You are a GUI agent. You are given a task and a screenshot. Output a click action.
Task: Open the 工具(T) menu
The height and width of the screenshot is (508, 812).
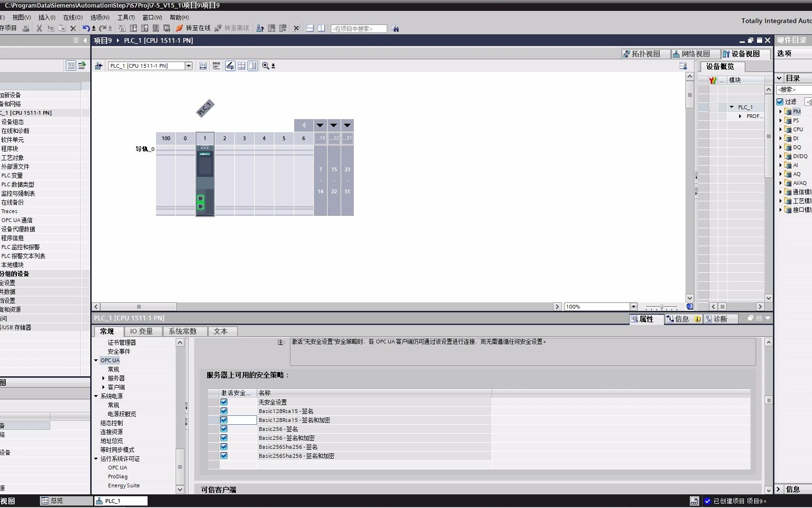point(126,17)
